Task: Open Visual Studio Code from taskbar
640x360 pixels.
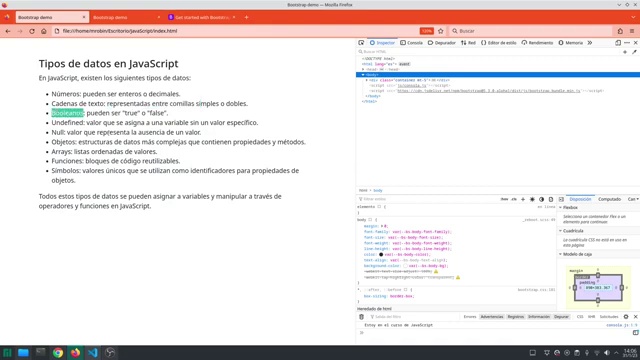Action: pyautogui.click(x=93, y=353)
